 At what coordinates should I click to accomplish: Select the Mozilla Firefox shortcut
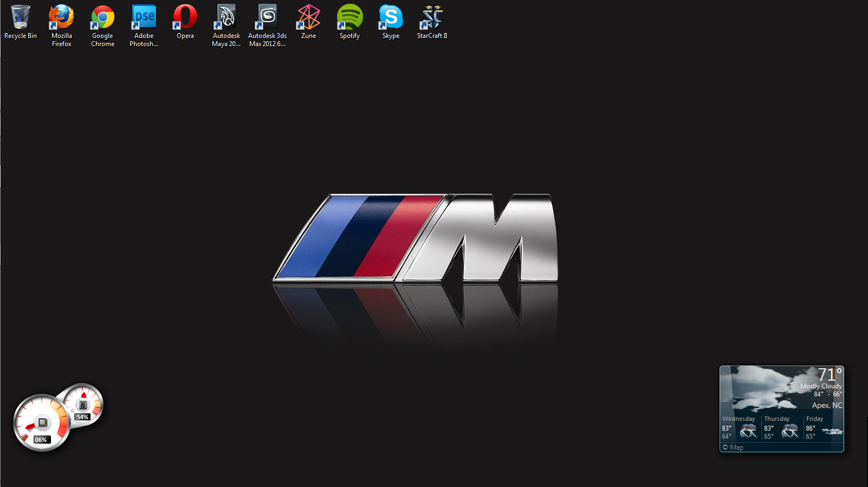[x=62, y=25]
